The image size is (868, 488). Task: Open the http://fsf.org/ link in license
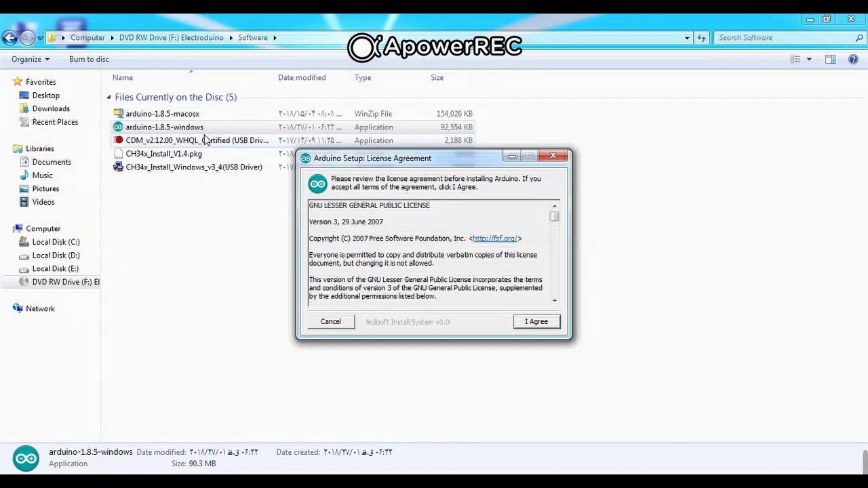tap(495, 239)
